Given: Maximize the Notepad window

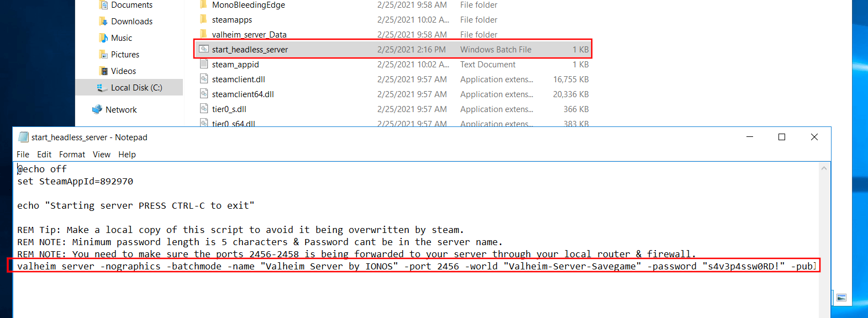Looking at the screenshot, I should [x=782, y=137].
